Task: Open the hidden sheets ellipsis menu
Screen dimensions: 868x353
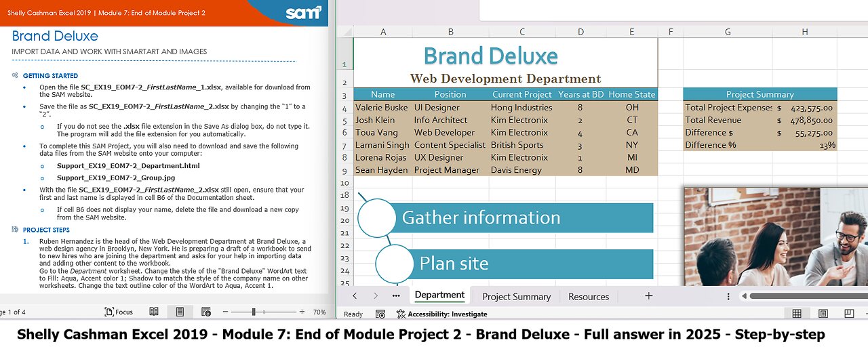Action: (396, 296)
